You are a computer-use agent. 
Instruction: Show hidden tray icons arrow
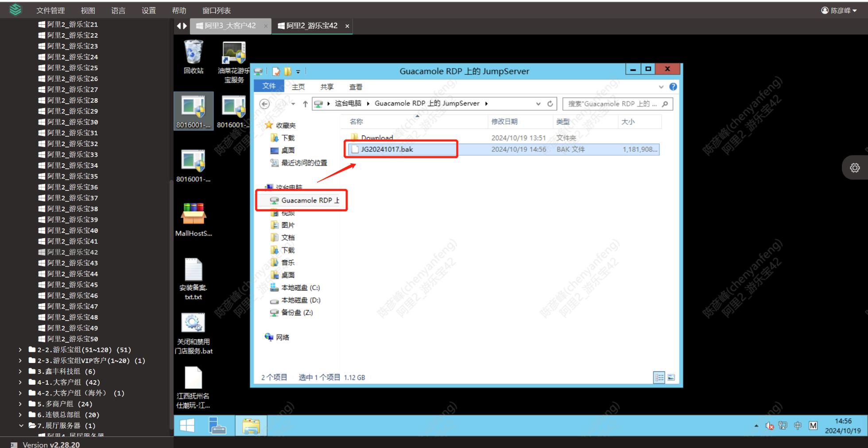click(x=756, y=426)
